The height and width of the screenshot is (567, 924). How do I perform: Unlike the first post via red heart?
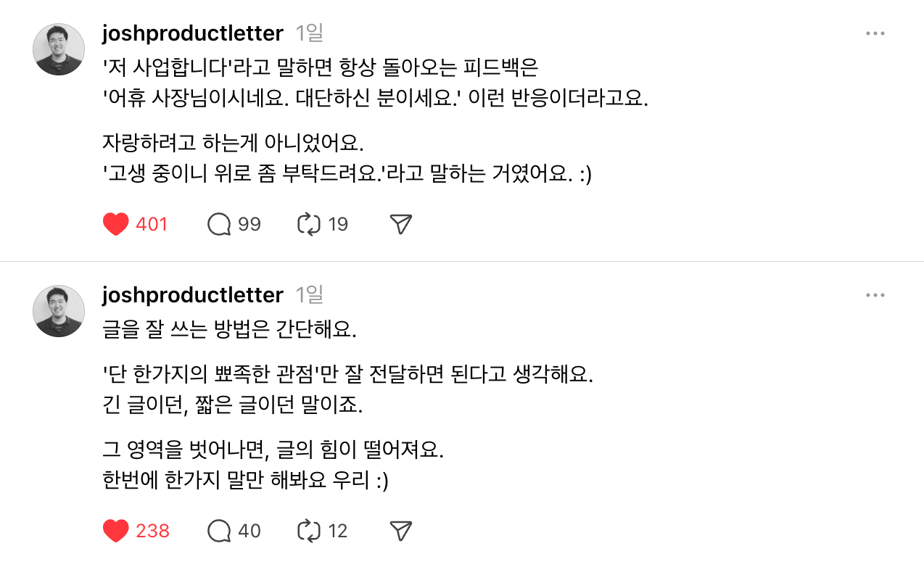[116, 225]
